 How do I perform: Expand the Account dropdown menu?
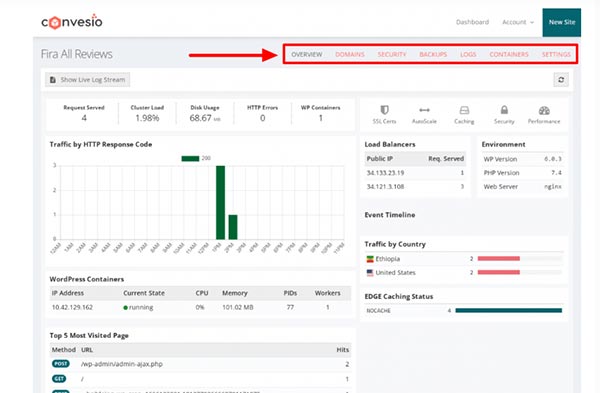point(518,22)
